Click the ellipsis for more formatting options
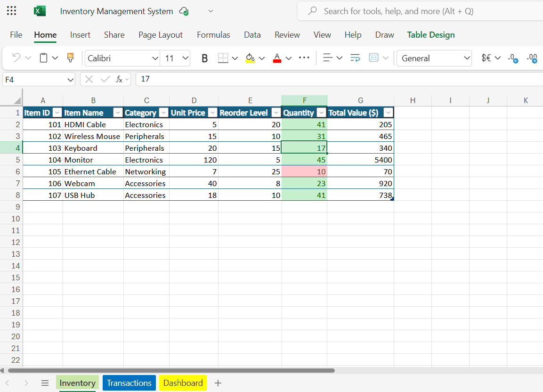 304,58
